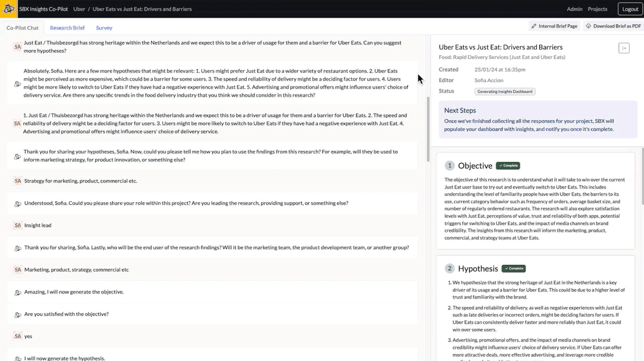Image resolution: width=644 pixels, height=361 pixels.
Task: Click 'Food: Rapid Delivery Services' subtitle
Action: (x=502, y=57)
